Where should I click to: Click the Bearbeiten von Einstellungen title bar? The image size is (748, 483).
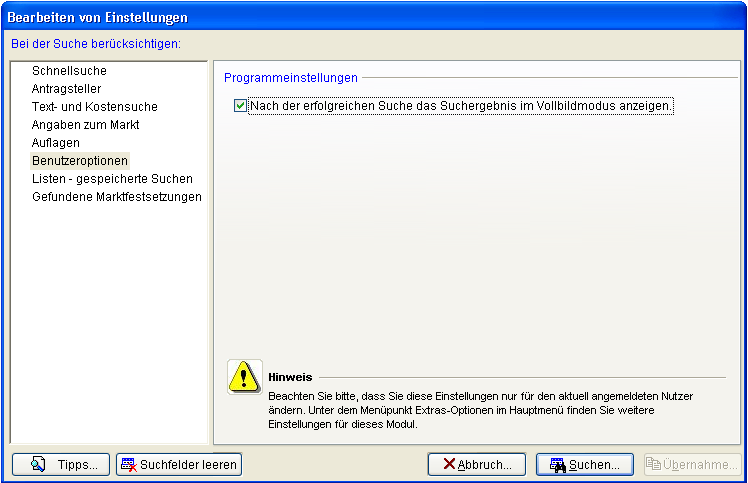[x=300, y=17]
